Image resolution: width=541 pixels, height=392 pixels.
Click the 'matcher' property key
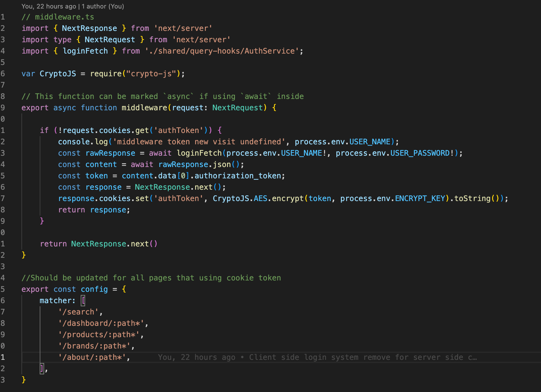click(55, 301)
